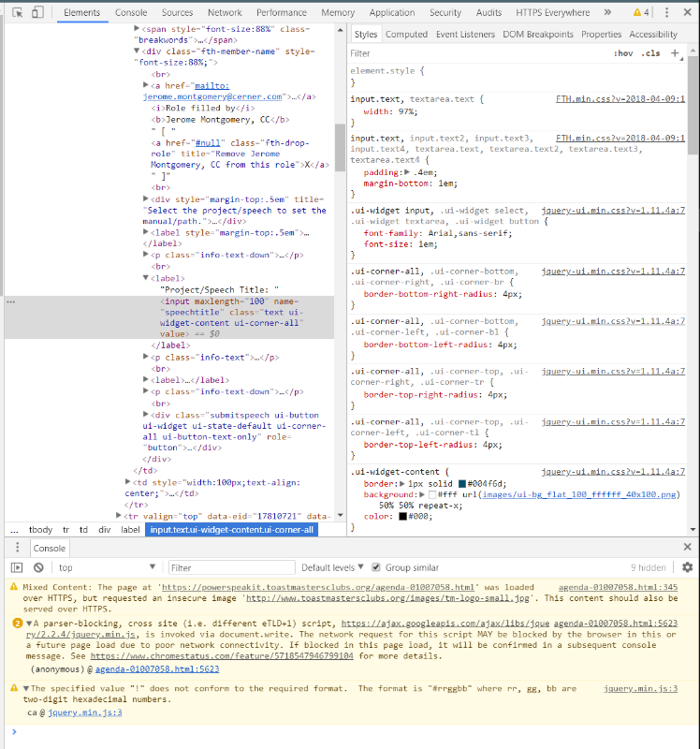Switch to the Console tab

[131, 12]
